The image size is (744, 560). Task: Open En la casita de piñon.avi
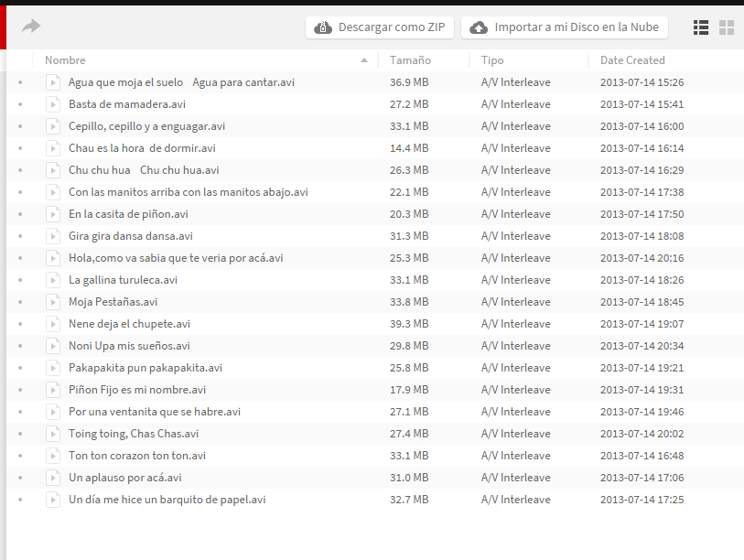click(128, 214)
